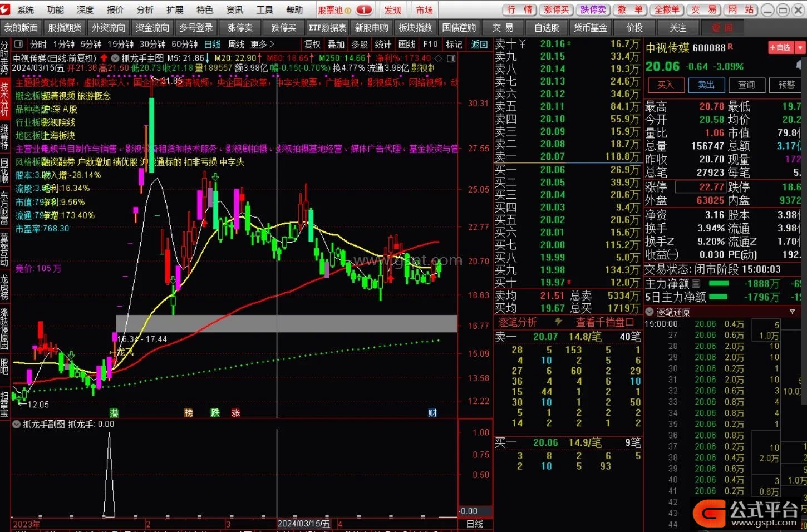Open the 板块指数 tab
The image size is (807, 532).
coord(415,27)
